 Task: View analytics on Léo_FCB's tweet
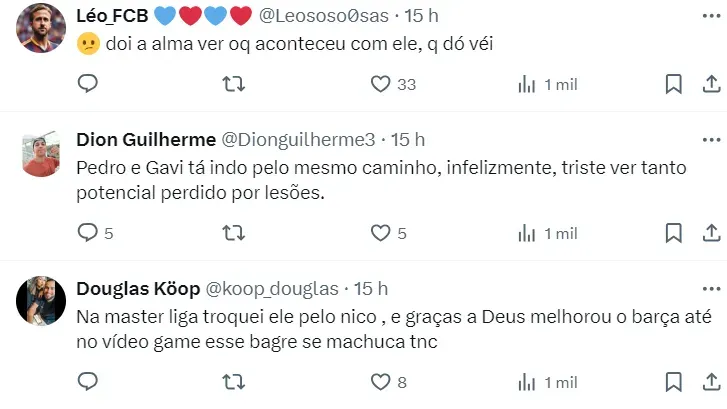[x=527, y=85]
